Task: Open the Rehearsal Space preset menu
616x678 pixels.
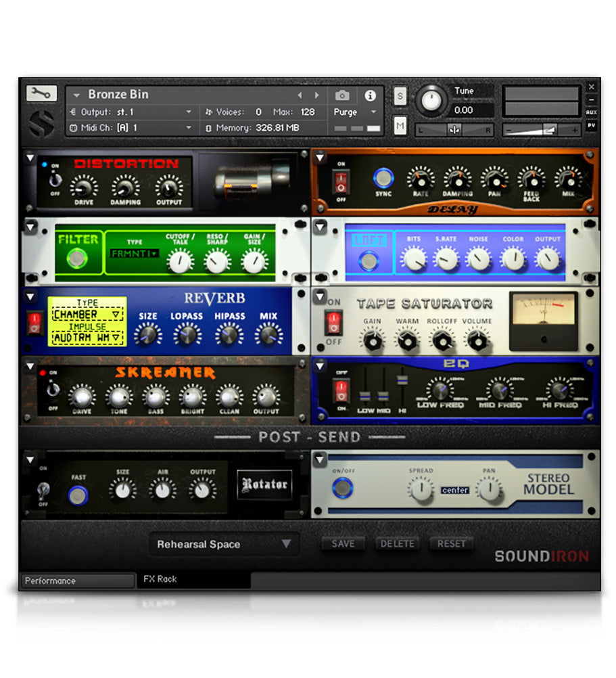Action: pos(223,544)
